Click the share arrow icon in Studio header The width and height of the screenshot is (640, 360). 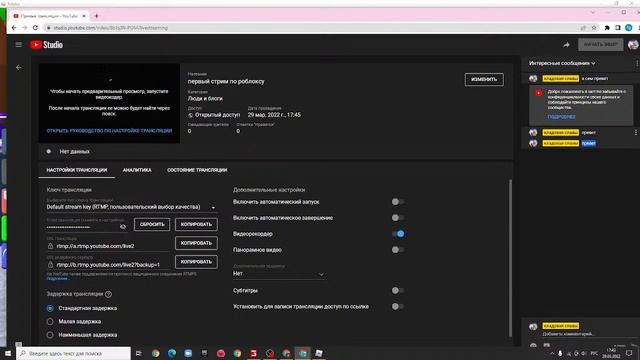[566, 45]
